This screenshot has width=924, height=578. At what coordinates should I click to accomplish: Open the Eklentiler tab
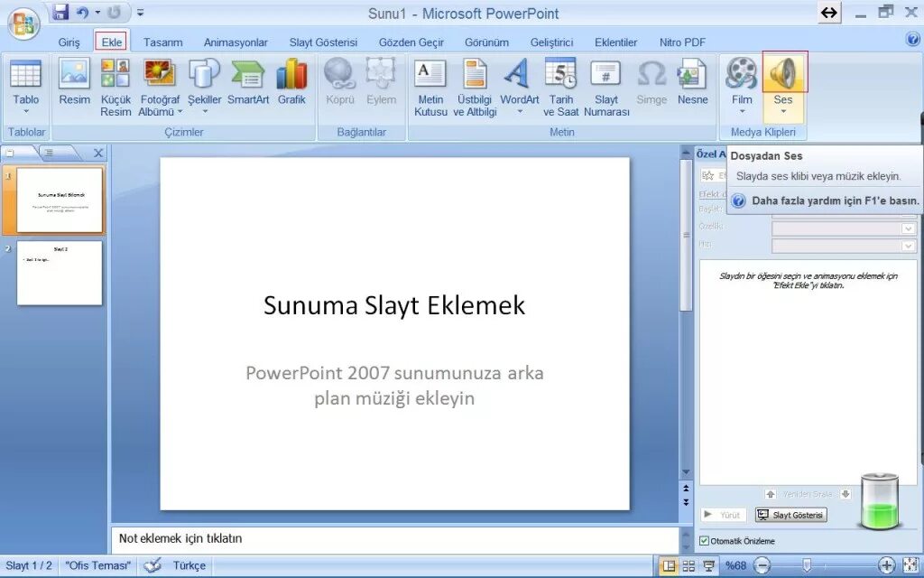pos(615,42)
